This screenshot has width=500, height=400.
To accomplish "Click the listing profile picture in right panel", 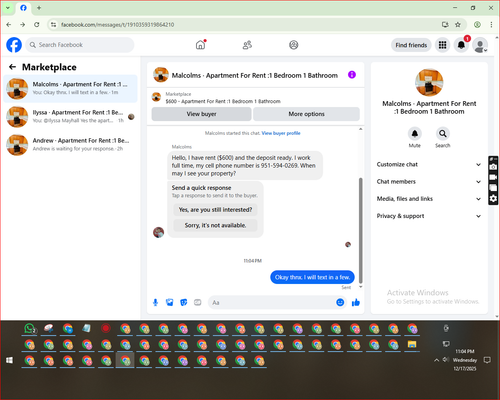I will 429,82.
